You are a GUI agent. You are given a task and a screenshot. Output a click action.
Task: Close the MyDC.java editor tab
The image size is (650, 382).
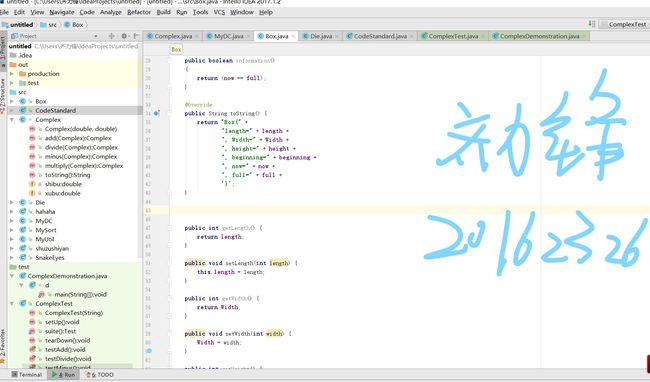click(248, 36)
